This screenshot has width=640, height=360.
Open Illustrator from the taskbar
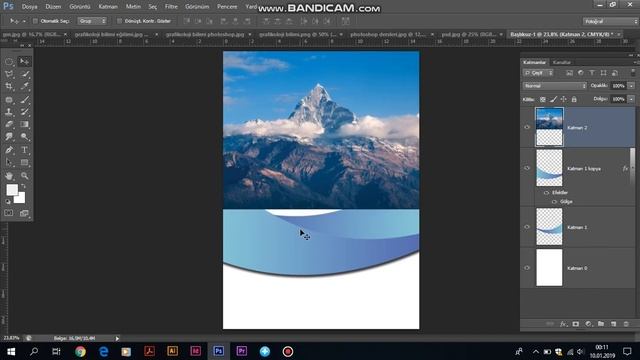click(x=173, y=351)
